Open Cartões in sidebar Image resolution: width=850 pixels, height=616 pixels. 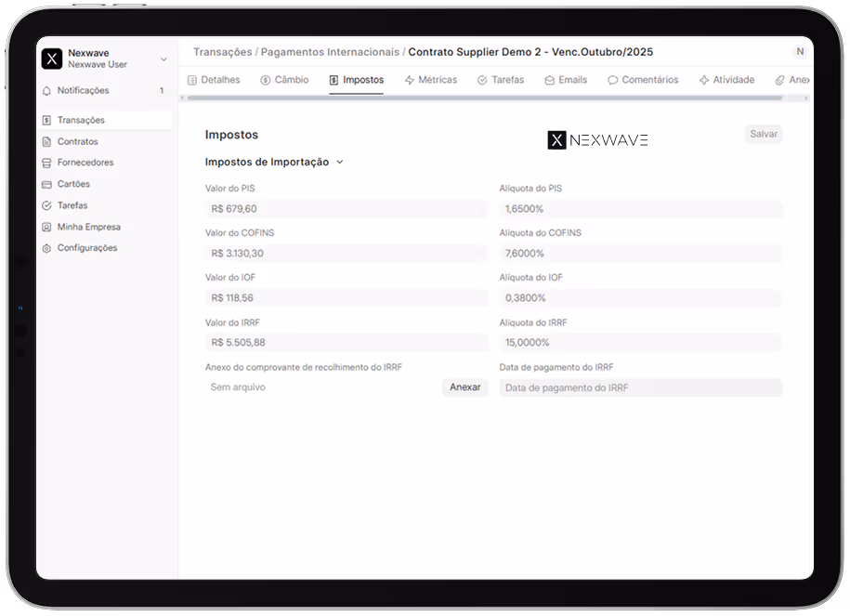tap(106, 184)
